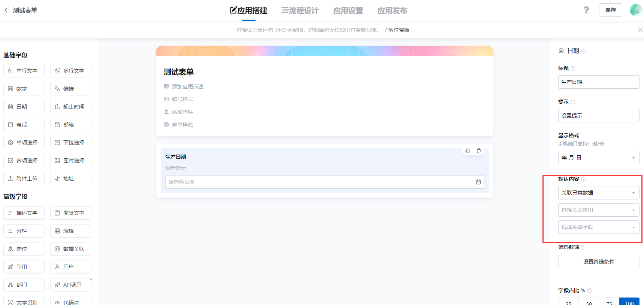Set field width to 50 percent
The width and height of the screenshot is (644, 305).
pyautogui.click(x=589, y=302)
